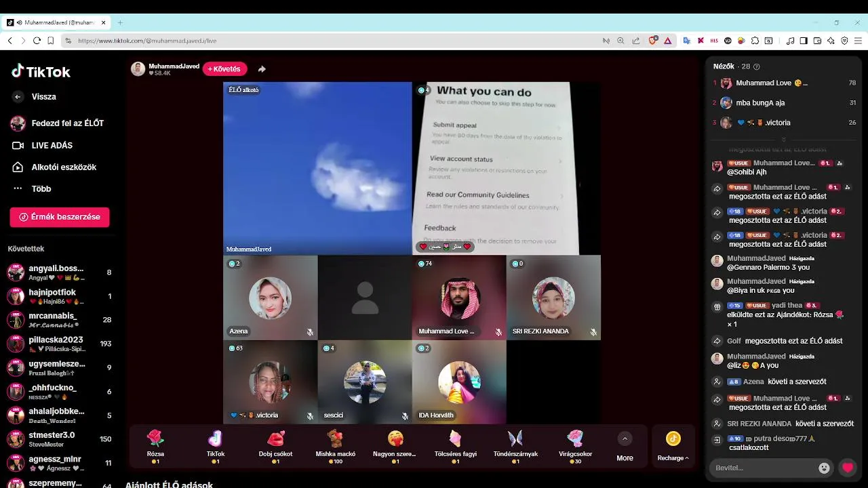Open top viewer Muhammad Love

coord(783,83)
